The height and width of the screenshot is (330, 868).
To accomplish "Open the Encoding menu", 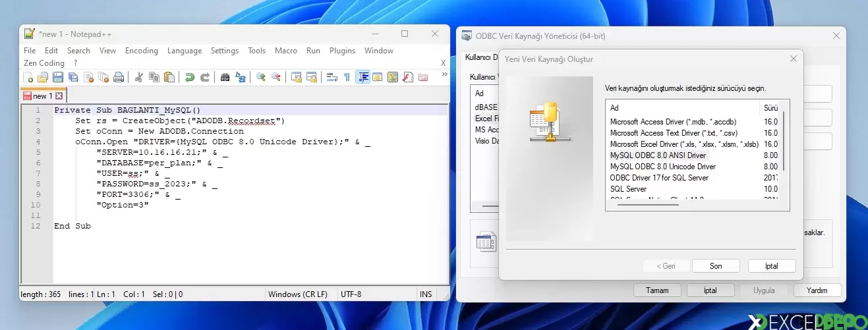I will 142,51.
